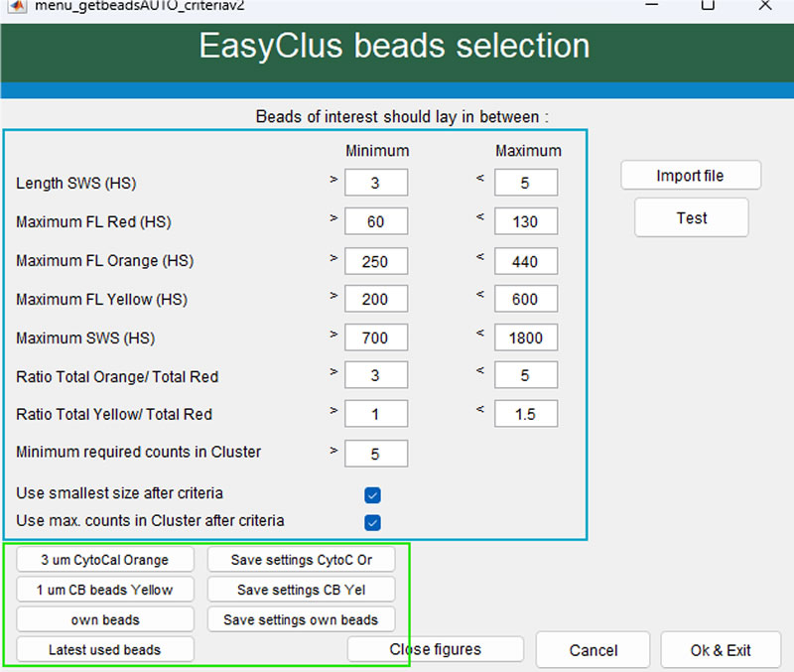Maximize the window from title bar

tap(708, 5)
